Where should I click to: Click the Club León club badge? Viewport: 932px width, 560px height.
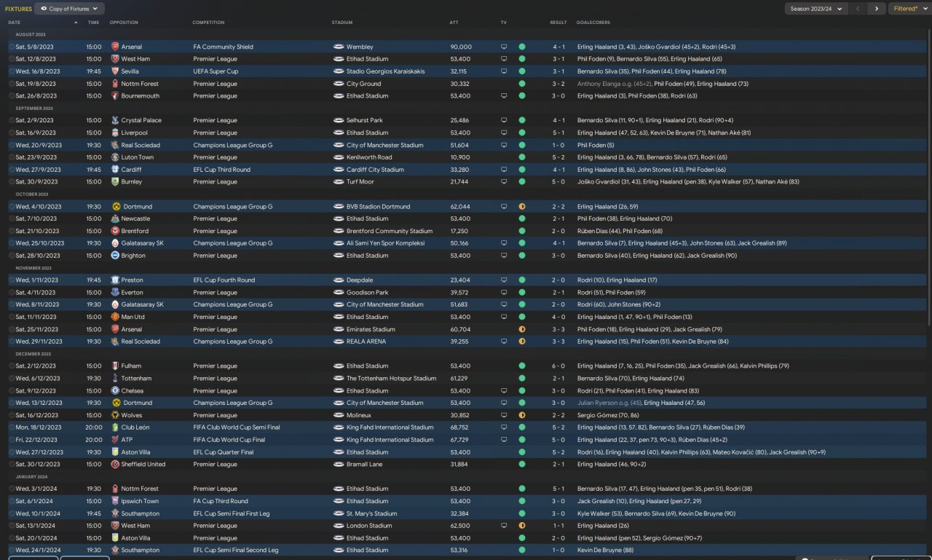(115, 427)
